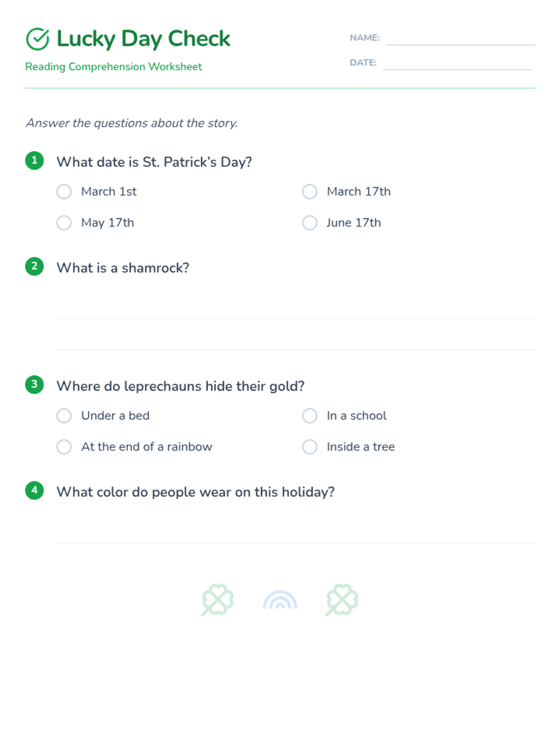Click the green number 4 badge
The height and width of the screenshot is (747, 560).
(x=35, y=491)
